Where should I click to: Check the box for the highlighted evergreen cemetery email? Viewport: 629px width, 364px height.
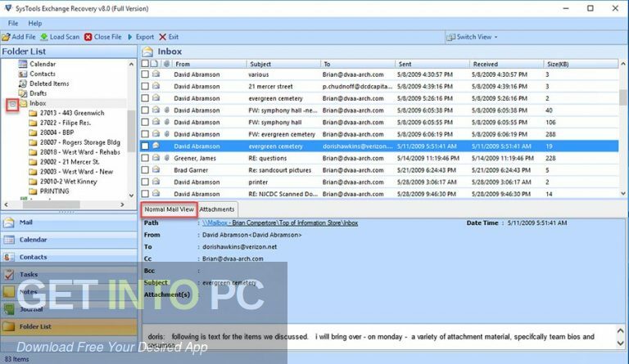tap(145, 146)
